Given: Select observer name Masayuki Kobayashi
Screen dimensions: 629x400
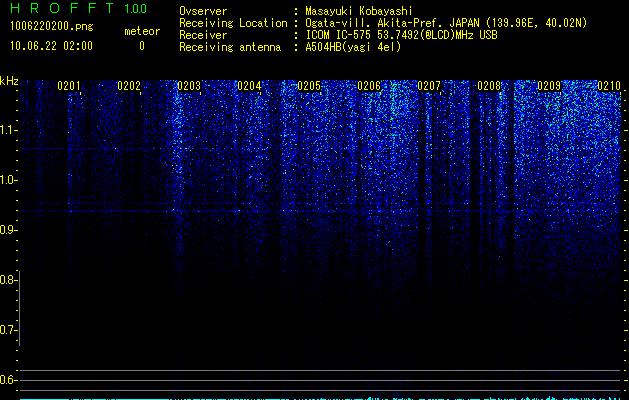Looking at the screenshot, I should coord(359,11).
